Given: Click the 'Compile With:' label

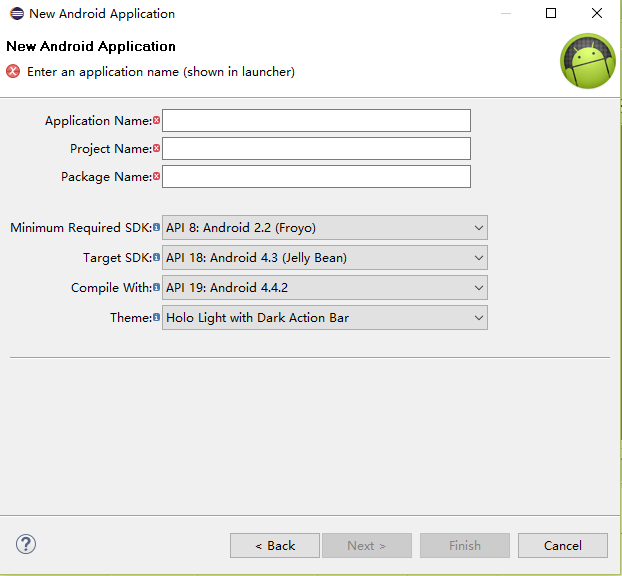Looking at the screenshot, I should coord(111,288).
